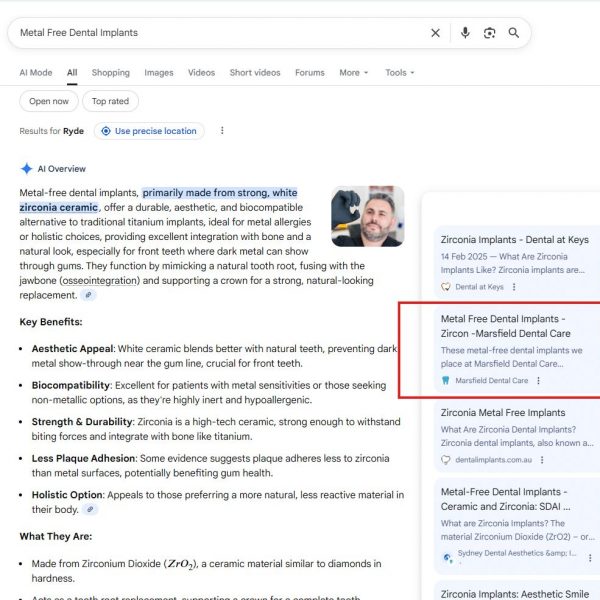The image size is (600, 600).
Task: Click 'Aesthetic Appeal' bullet text
Action: pos(72,349)
